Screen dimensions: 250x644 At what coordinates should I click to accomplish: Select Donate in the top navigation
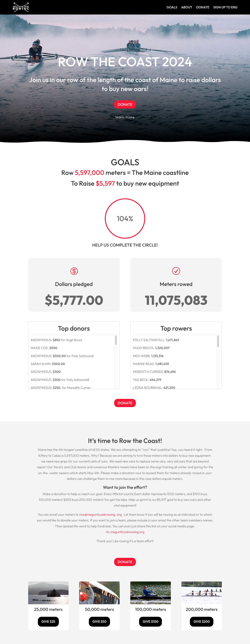(202, 7)
